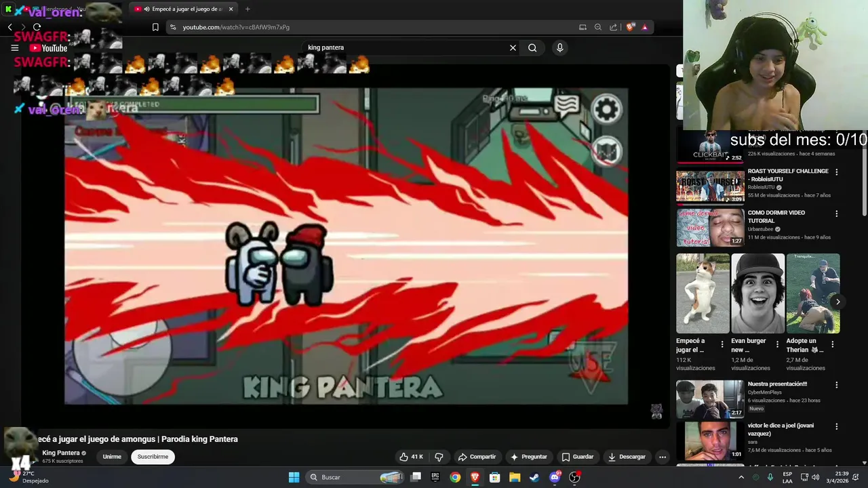The image size is (868, 488).
Task: Open options menu for 'Nuestra presentación!!!'
Action: pos(836,384)
